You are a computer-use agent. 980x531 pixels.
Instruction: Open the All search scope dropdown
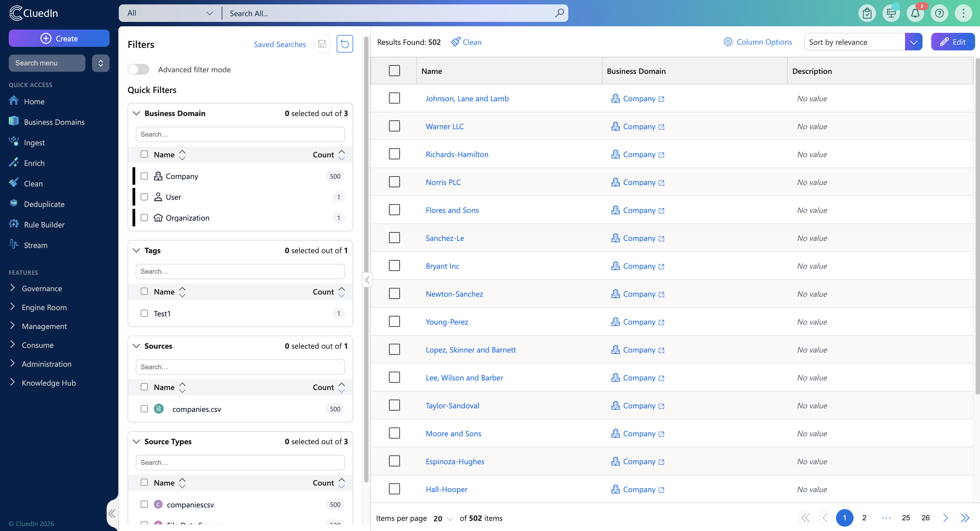tap(170, 13)
